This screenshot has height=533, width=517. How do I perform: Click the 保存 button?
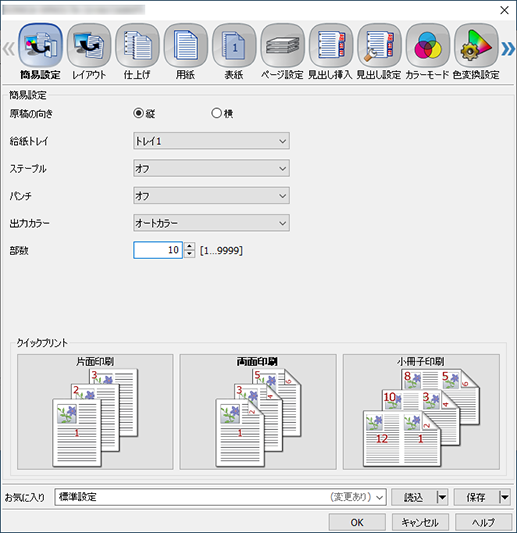476,497
